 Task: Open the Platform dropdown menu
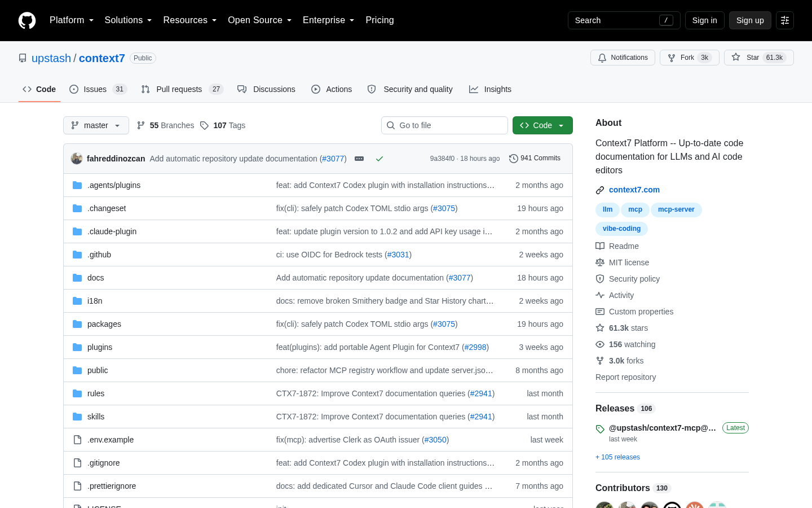pos(72,20)
